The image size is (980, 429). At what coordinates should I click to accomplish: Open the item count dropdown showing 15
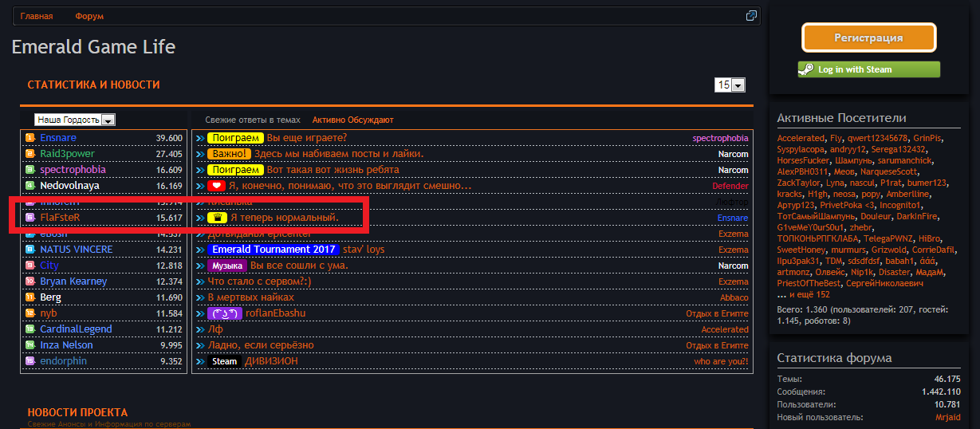tap(730, 85)
